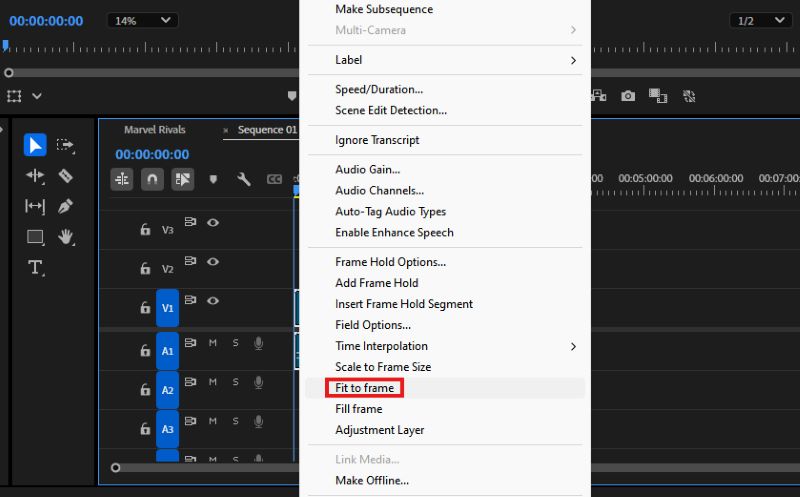Select the Rectangle tool

pos(35,237)
